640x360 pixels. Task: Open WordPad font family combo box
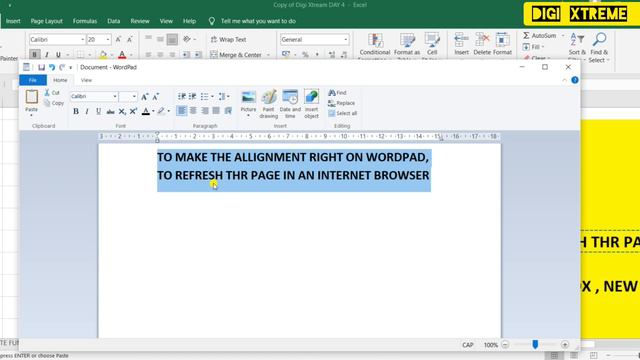pos(93,96)
